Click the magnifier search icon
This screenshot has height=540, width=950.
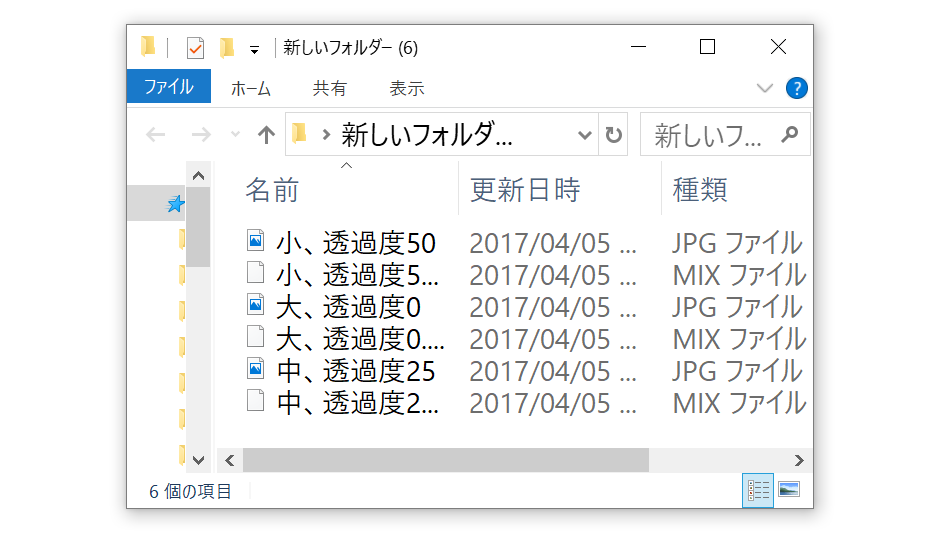click(789, 134)
